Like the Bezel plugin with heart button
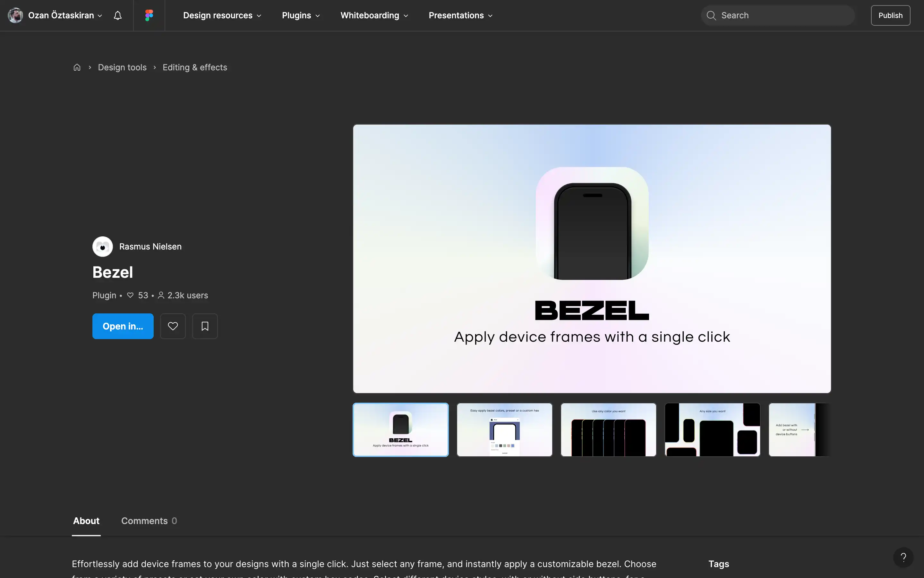Viewport: 924px width, 578px height. click(x=173, y=326)
